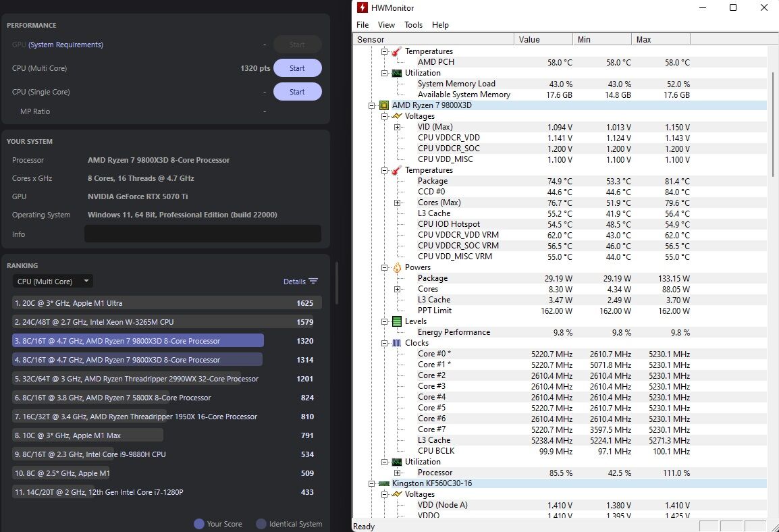This screenshot has height=532, width=779.
Task: Click the CPU Voltages lightning icon
Action: (397, 116)
